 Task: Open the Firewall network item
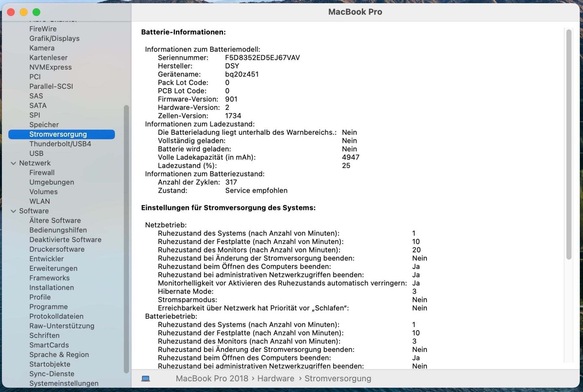coord(42,173)
